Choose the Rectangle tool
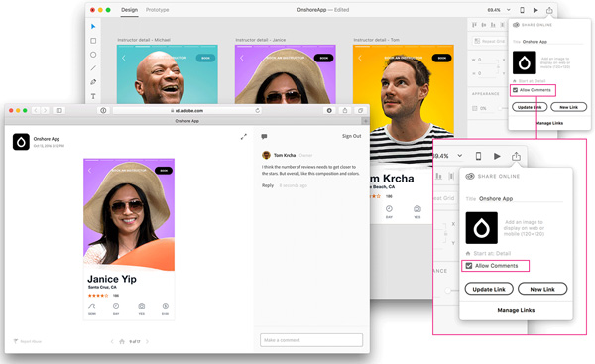 pyautogui.click(x=93, y=41)
